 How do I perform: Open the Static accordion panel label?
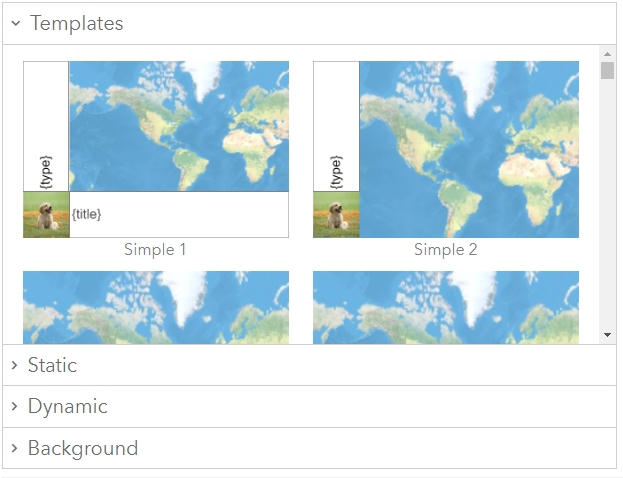click(x=52, y=365)
